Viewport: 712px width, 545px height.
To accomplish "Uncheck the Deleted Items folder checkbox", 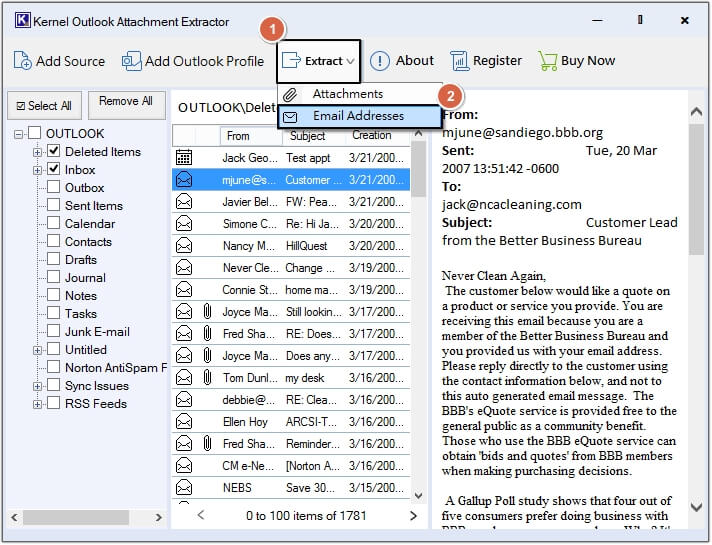I will tap(54, 151).
